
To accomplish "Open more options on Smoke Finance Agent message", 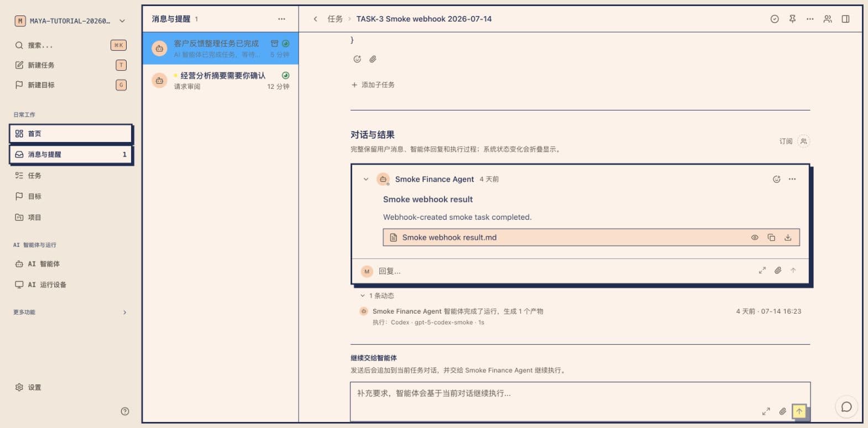I will tap(792, 179).
